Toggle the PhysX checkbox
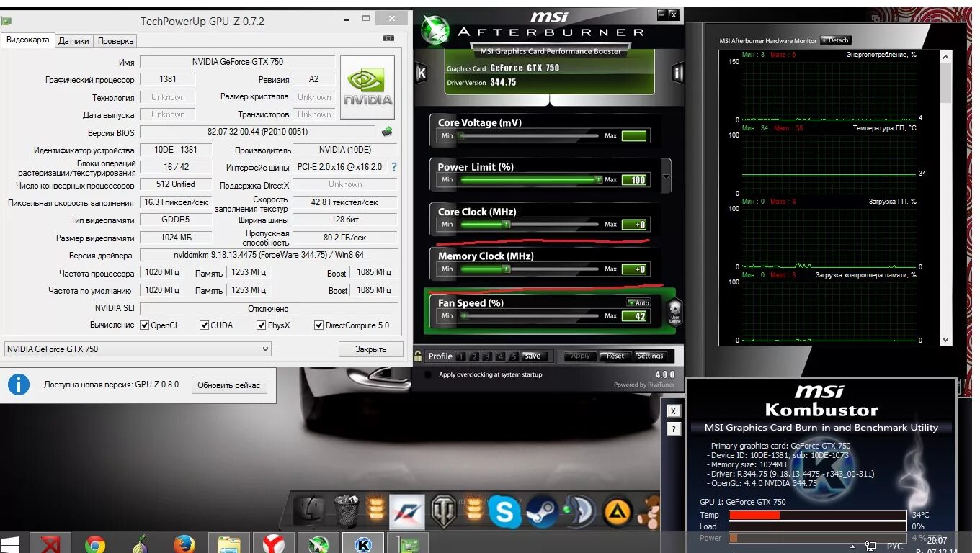 click(x=261, y=325)
